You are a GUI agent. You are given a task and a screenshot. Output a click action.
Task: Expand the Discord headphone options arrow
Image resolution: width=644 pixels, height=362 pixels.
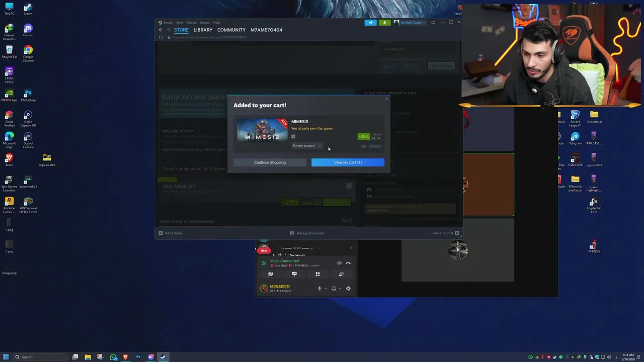tap(340, 289)
